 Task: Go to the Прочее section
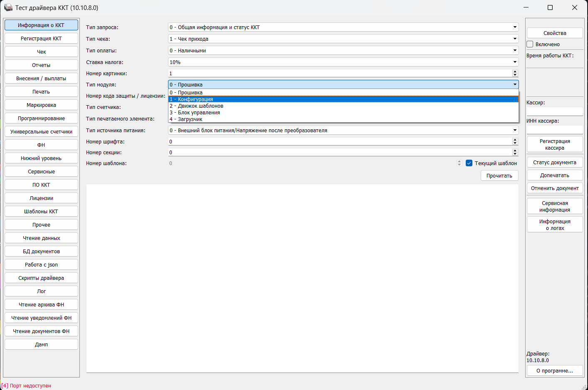tap(41, 225)
